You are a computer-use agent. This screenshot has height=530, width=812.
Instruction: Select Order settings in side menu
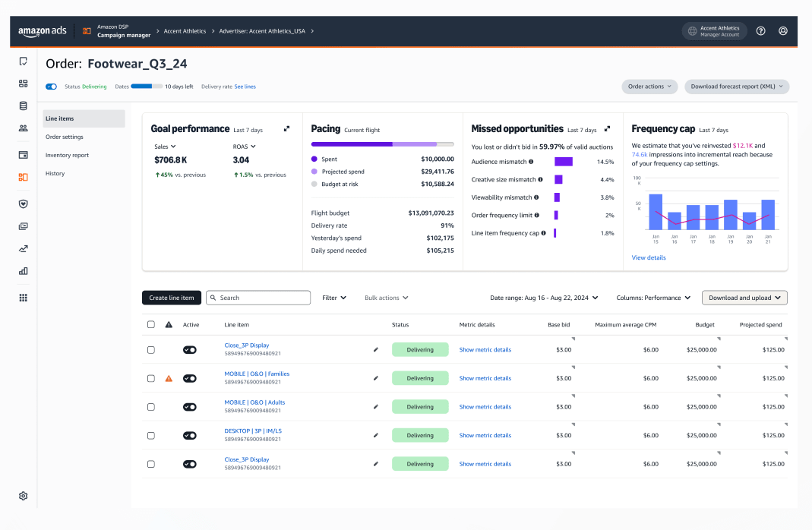click(x=65, y=137)
